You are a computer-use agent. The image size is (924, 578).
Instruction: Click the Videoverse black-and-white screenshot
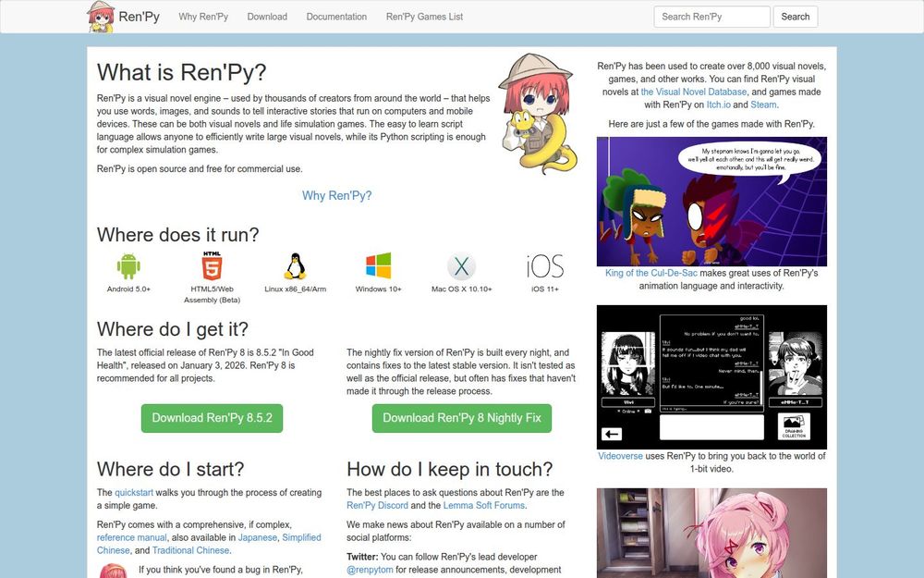pyautogui.click(x=711, y=377)
